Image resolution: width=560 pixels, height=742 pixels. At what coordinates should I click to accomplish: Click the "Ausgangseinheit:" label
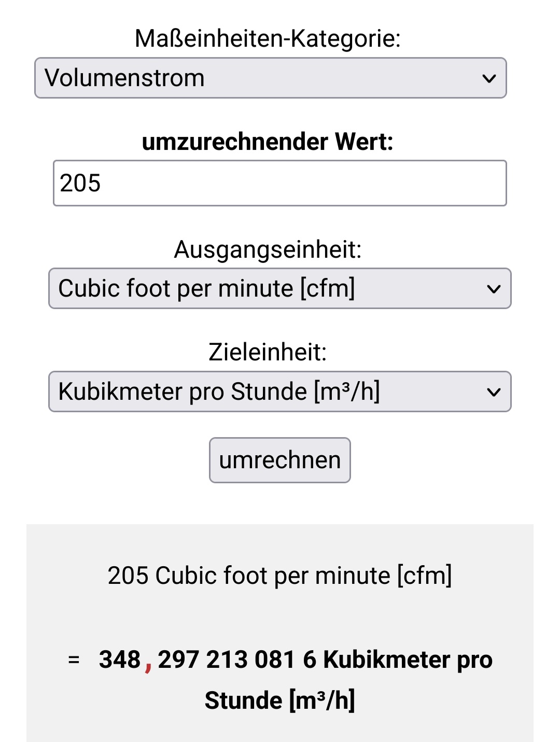(x=268, y=249)
